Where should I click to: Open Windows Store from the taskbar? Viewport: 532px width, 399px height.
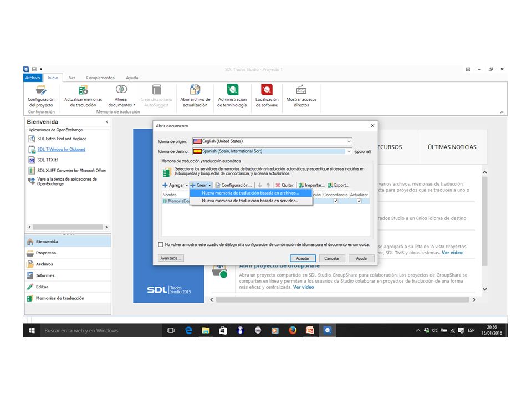click(223, 330)
